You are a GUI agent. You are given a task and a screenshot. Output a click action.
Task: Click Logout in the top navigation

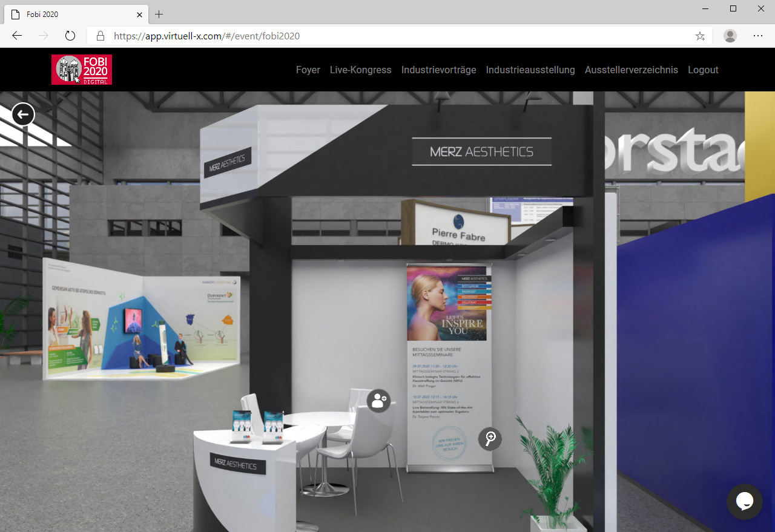[703, 70]
